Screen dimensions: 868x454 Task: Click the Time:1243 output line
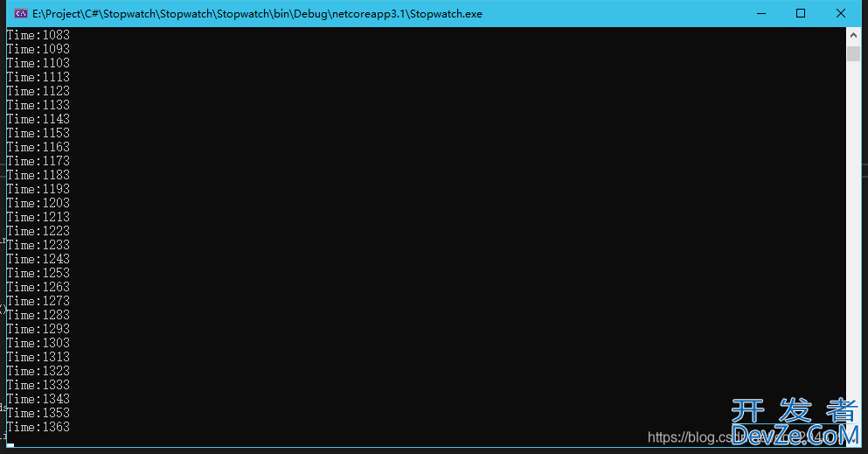pos(38,259)
